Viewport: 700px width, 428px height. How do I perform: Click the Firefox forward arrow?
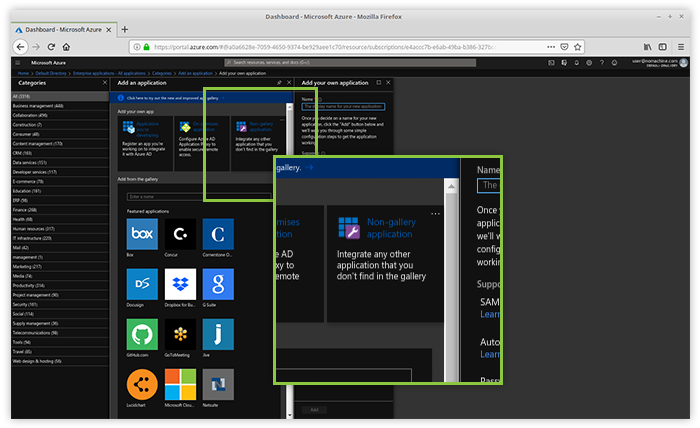tap(36, 47)
